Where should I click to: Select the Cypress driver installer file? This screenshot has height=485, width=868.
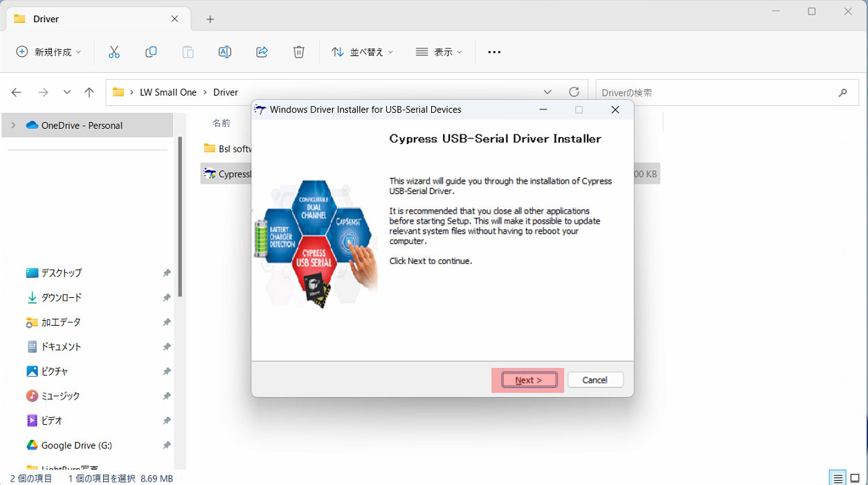[227, 174]
